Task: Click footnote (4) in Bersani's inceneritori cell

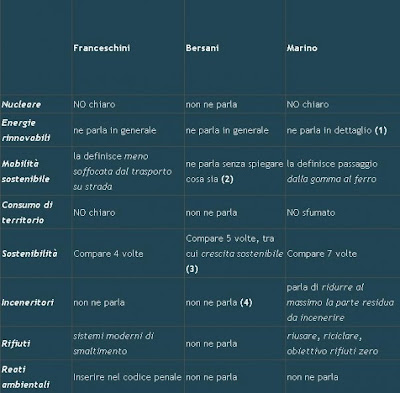Action: point(246,302)
